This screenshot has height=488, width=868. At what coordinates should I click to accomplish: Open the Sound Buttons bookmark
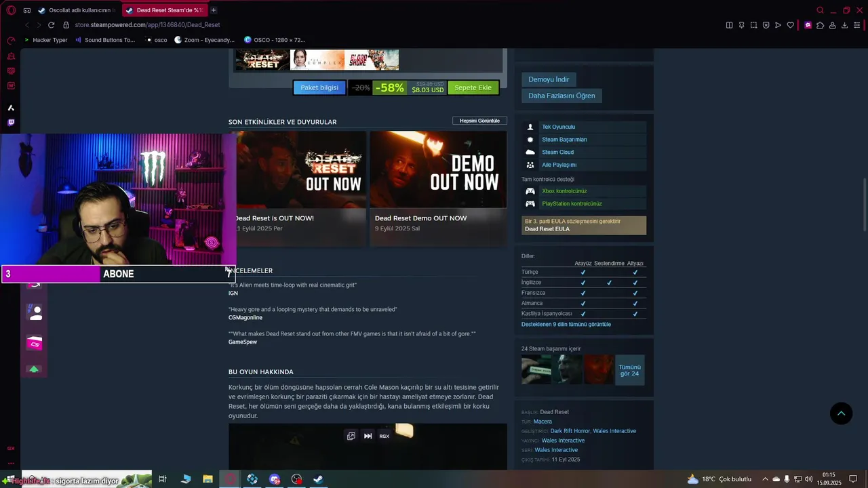pyautogui.click(x=105, y=40)
